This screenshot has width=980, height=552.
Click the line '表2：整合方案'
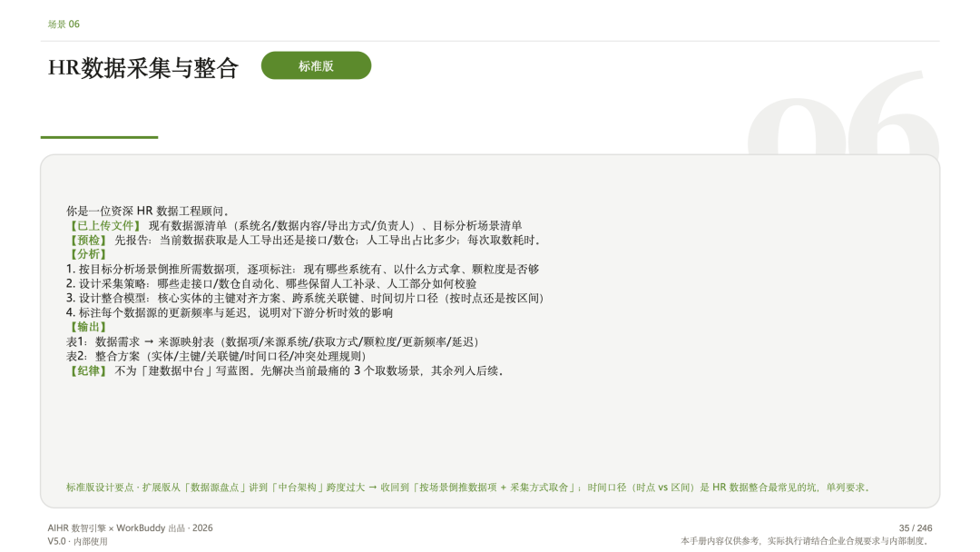(x=217, y=356)
